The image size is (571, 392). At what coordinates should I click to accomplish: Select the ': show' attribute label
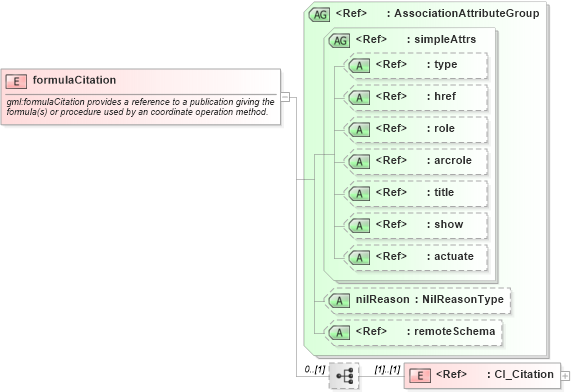[445, 224]
